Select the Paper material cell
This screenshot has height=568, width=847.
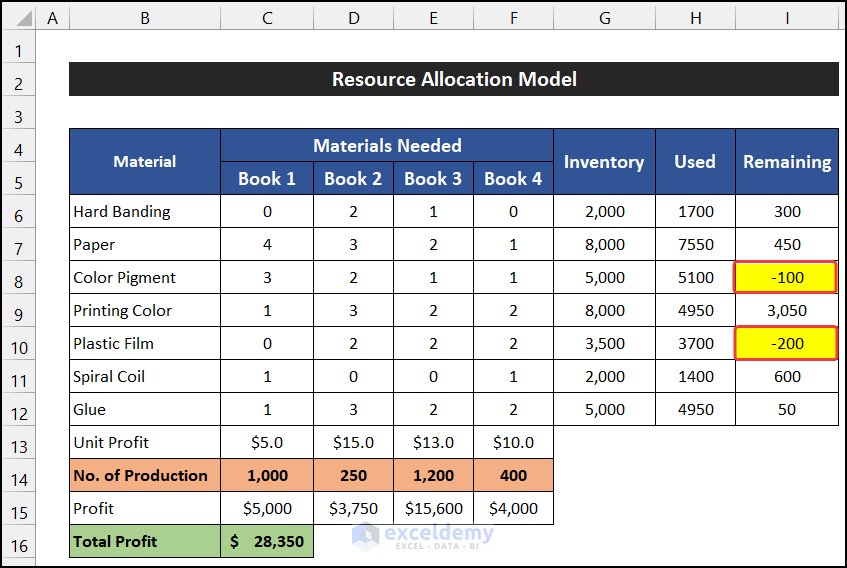tap(145, 244)
